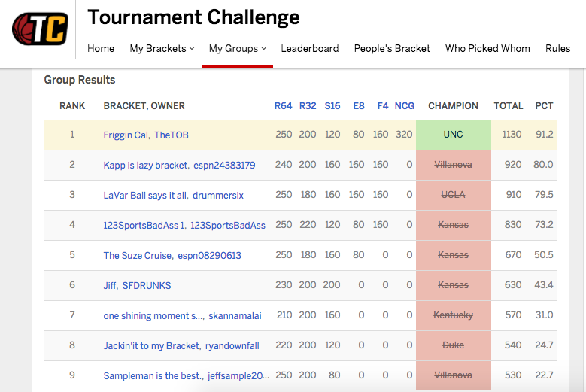The height and width of the screenshot is (392, 586).
Task: Go to the Home tab
Action: pyautogui.click(x=101, y=48)
